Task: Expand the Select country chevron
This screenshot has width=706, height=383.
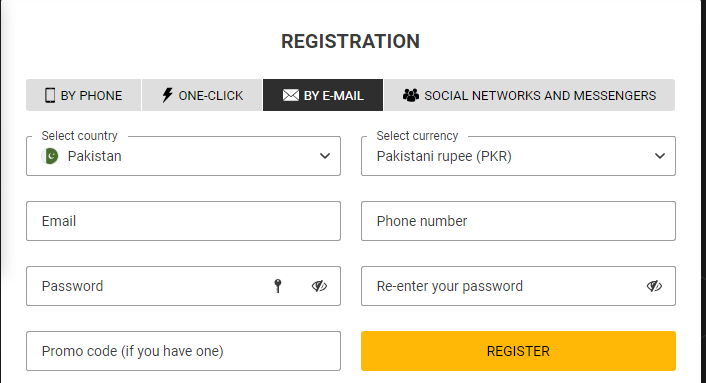Action: [325, 156]
